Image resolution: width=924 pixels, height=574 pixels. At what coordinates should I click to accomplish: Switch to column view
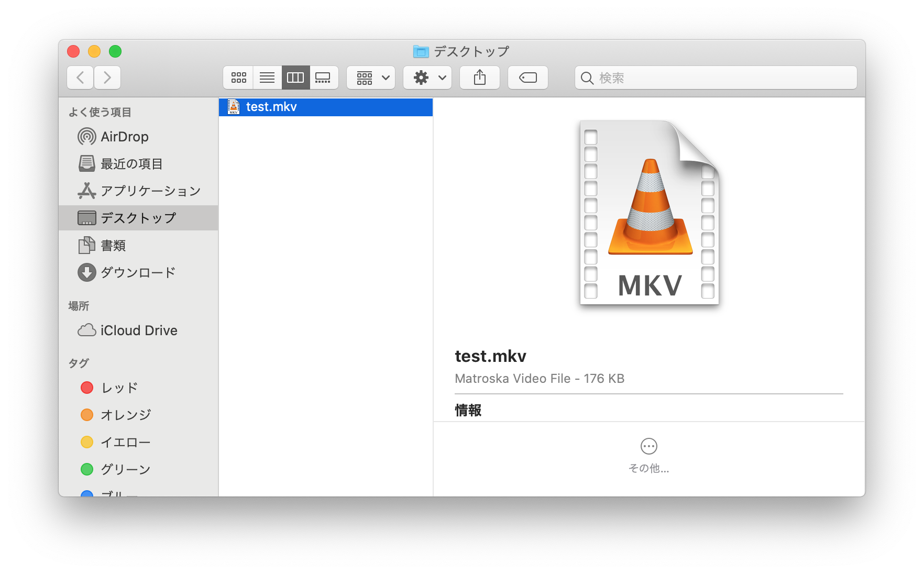[295, 78]
